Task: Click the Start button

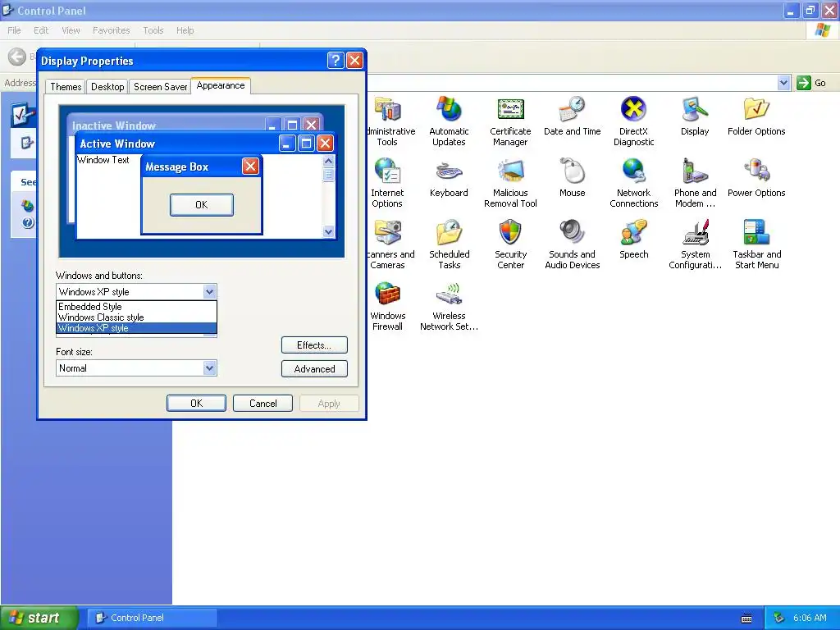Action: pos(39,618)
